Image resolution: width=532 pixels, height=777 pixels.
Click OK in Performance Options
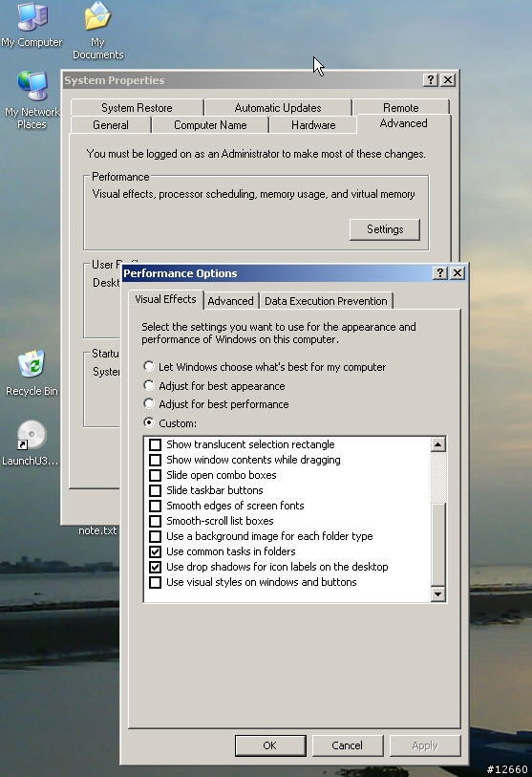270,745
